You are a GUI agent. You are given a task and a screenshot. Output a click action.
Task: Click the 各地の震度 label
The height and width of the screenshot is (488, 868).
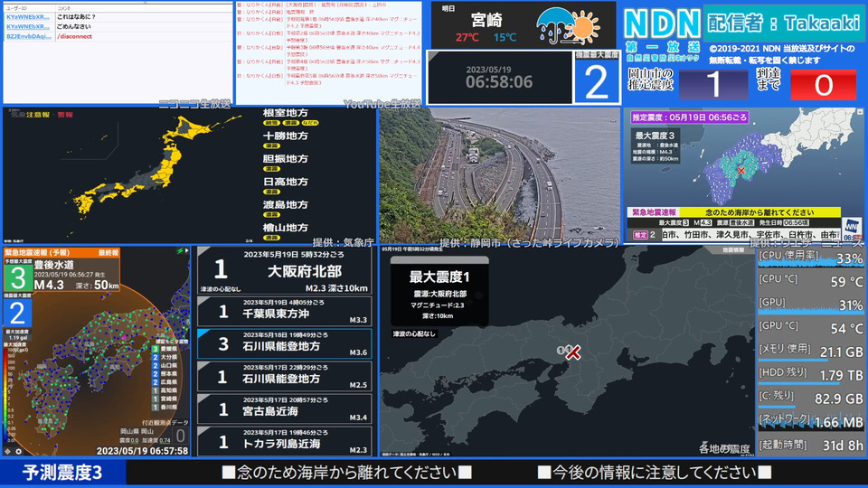(723, 448)
